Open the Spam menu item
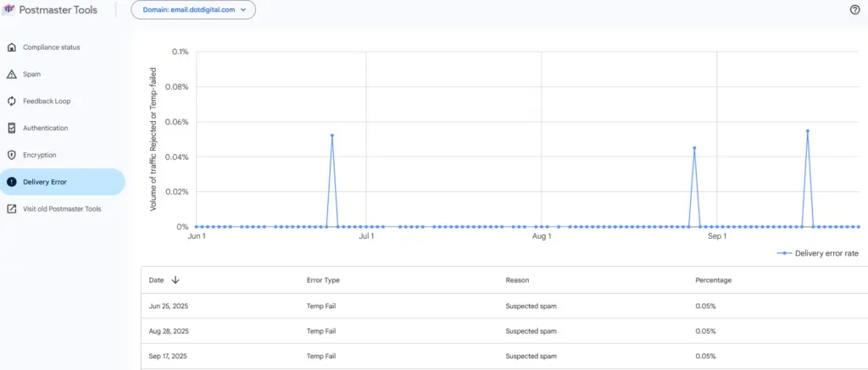This screenshot has width=868, height=370. click(x=31, y=74)
